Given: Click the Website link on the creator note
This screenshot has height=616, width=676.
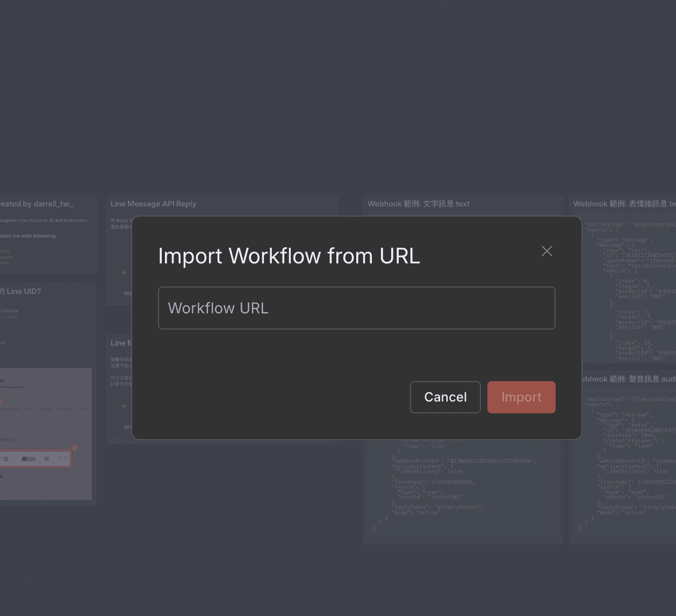Looking at the screenshot, I should pyautogui.click(x=5, y=263).
